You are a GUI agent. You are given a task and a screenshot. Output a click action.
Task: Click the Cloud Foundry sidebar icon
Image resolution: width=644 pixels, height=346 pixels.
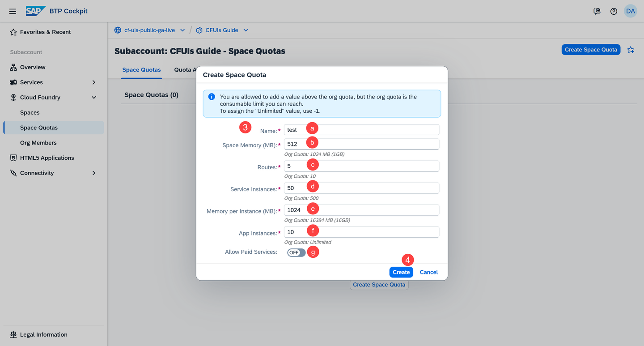[13, 98]
